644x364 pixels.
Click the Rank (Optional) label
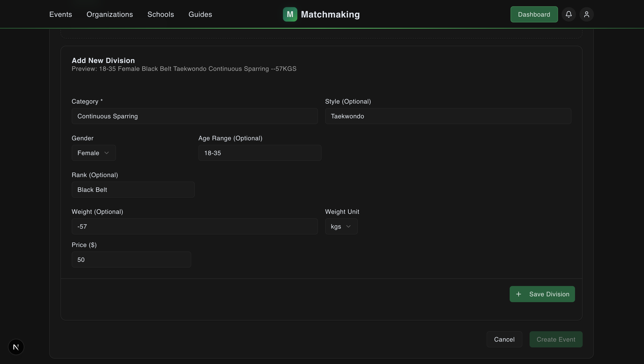(x=95, y=175)
